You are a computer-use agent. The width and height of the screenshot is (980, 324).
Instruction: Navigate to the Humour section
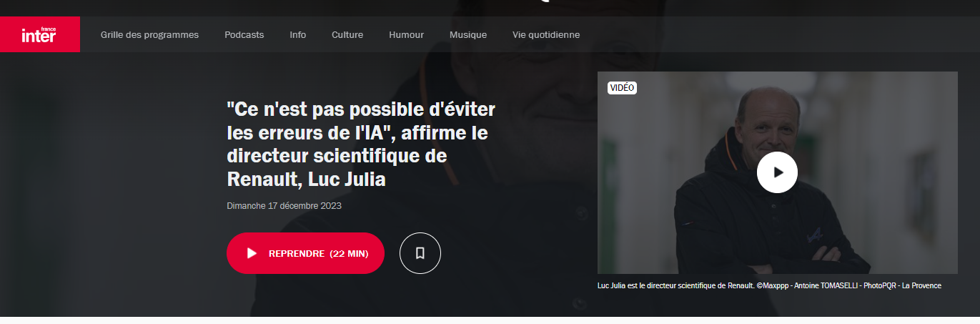pos(406,34)
